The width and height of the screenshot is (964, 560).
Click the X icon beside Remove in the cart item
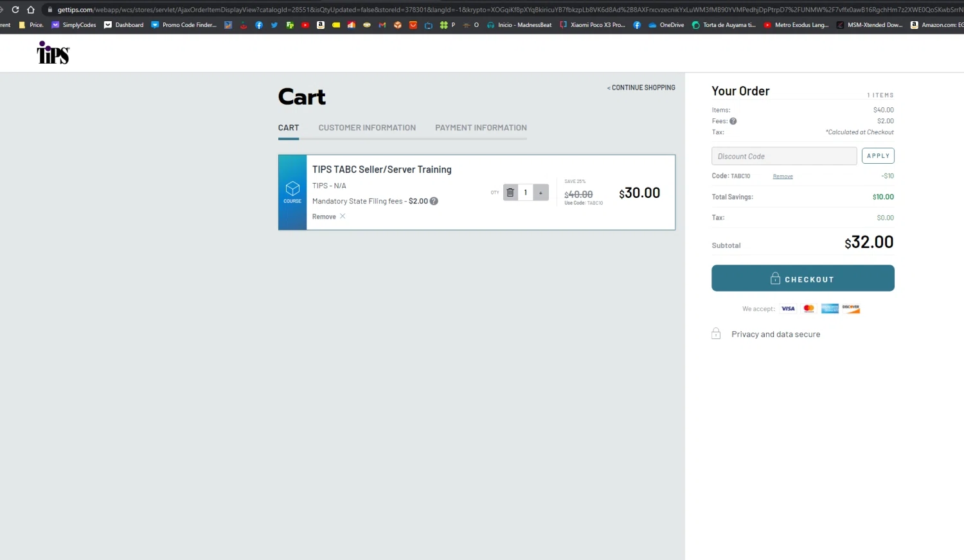pyautogui.click(x=343, y=216)
